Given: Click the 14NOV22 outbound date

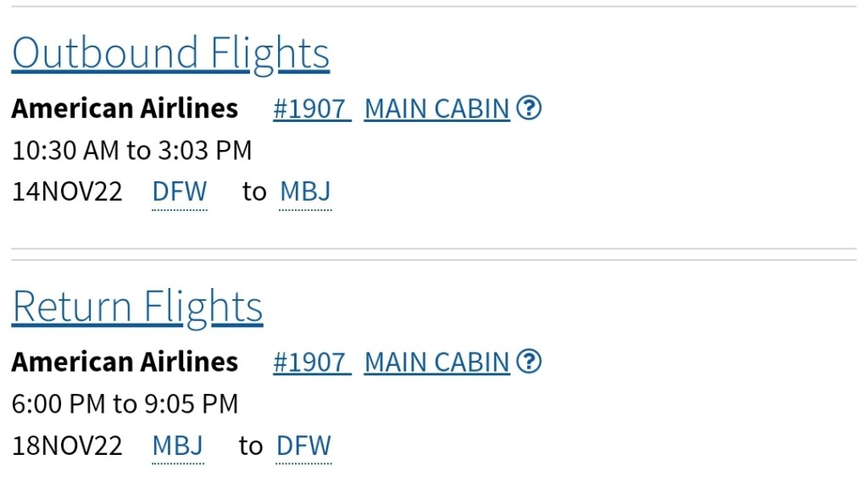Looking at the screenshot, I should (67, 191).
